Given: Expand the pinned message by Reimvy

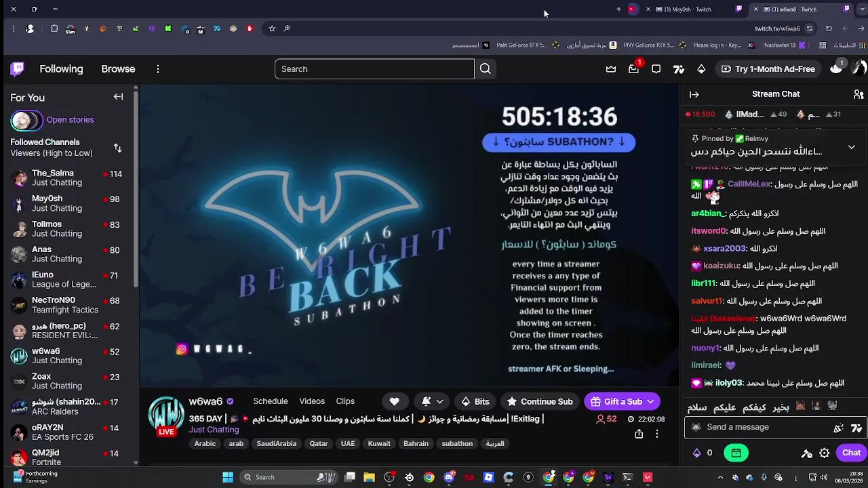Looking at the screenshot, I should pos(852,147).
